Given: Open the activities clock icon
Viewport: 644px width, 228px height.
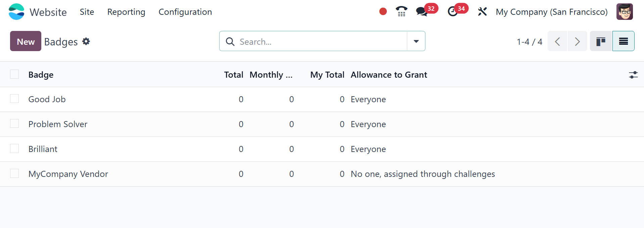Looking at the screenshot, I should point(453,12).
